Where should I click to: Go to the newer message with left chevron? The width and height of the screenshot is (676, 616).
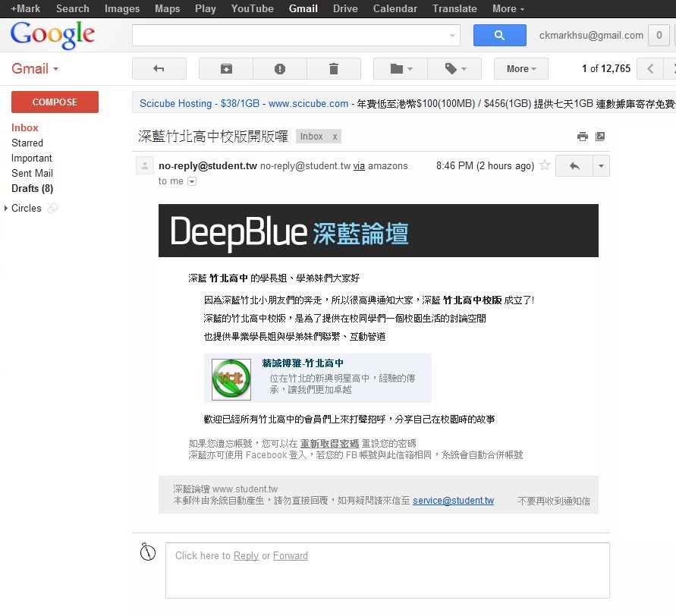[649, 68]
